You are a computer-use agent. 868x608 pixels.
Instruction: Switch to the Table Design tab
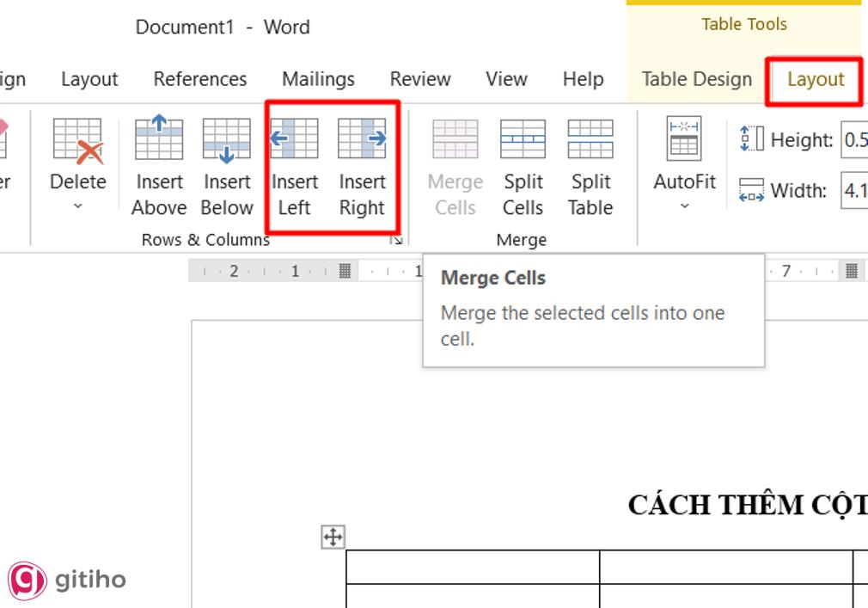point(696,78)
